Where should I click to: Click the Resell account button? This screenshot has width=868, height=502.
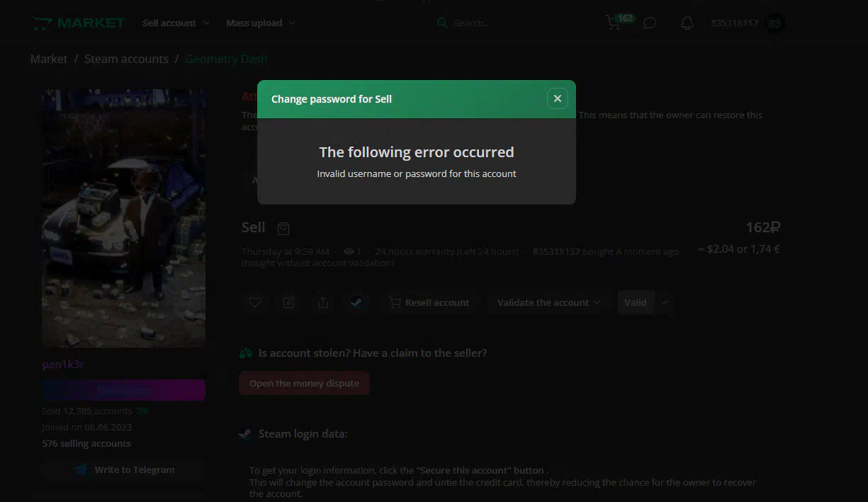(x=429, y=302)
